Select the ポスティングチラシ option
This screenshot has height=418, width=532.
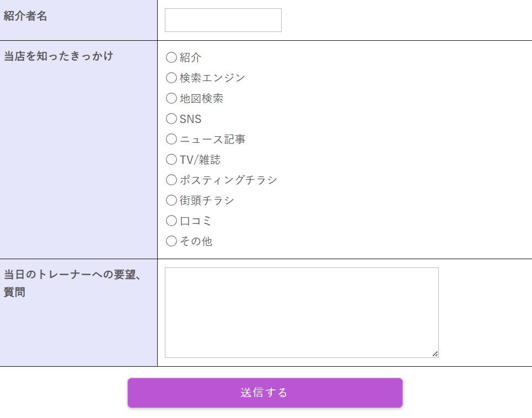coord(171,180)
